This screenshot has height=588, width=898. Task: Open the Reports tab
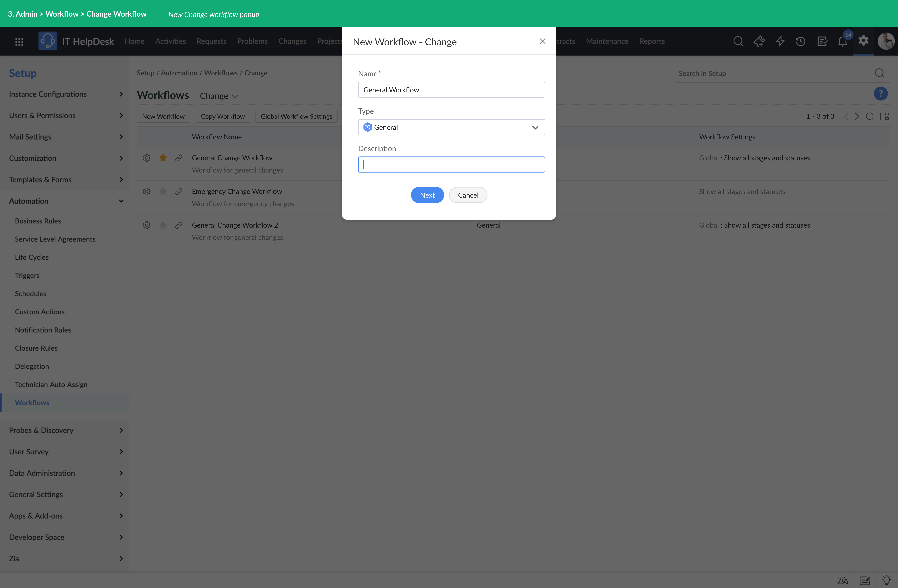[652, 41]
